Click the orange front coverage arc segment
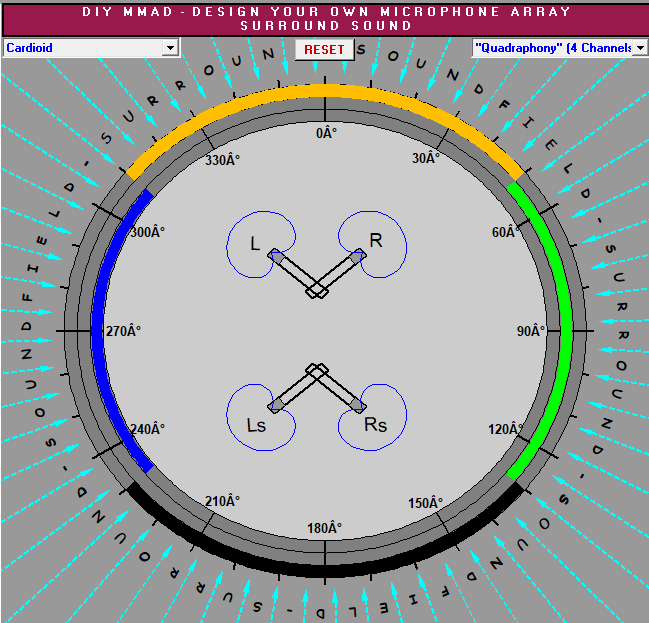The width and height of the screenshot is (649, 623). pyautogui.click(x=323, y=91)
